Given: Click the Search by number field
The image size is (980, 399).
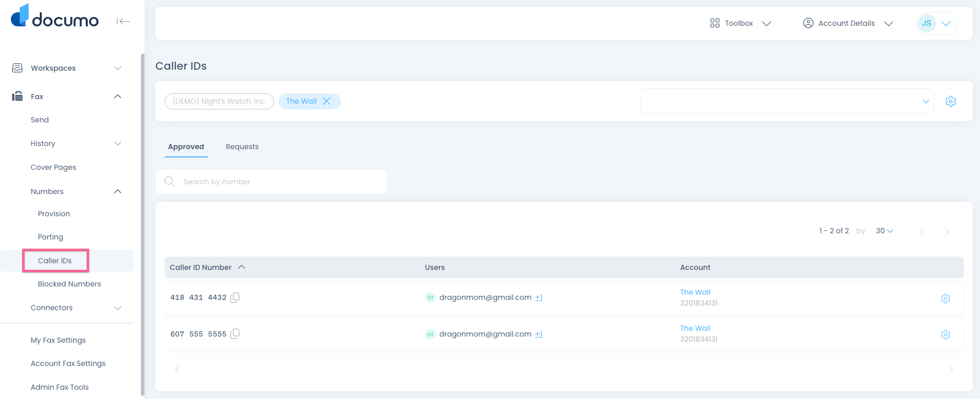Looking at the screenshot, I should point(271,182).
